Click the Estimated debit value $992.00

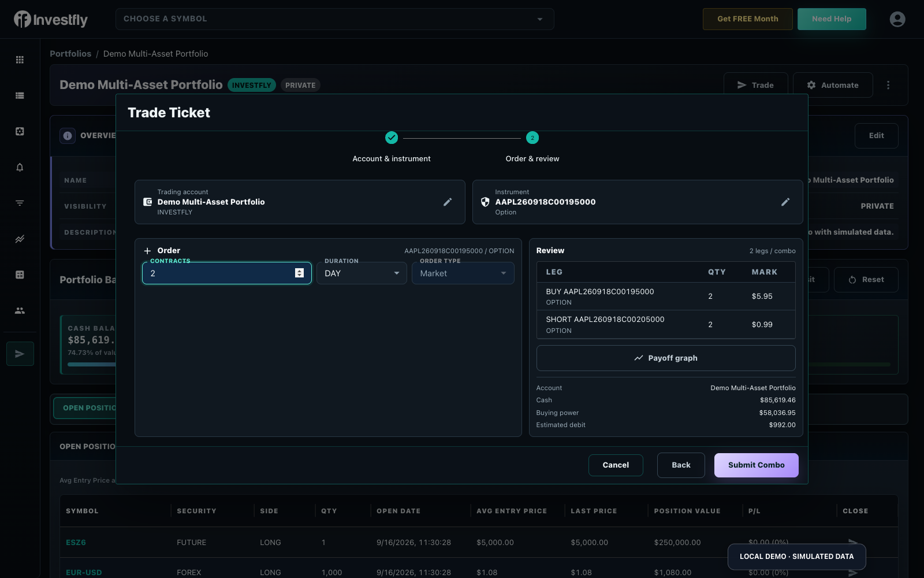pyautogui.click(x=782, y=425)
